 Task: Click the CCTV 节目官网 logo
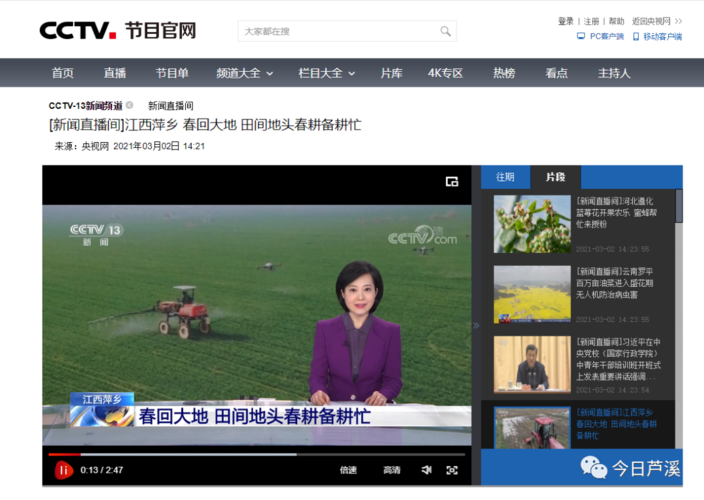117,30
